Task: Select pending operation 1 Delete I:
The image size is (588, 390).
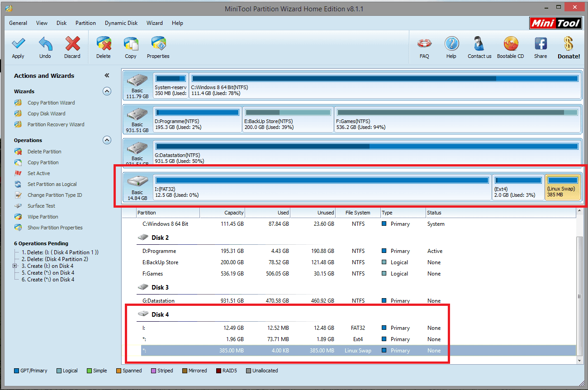Action: [x=60, y=252]
